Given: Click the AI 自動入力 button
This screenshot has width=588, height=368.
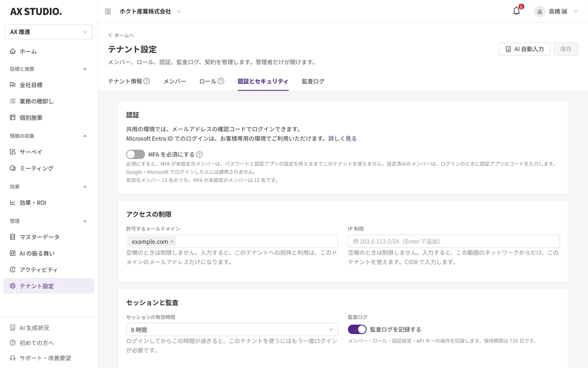Looking at the screenshot, I should pos(525,49).
